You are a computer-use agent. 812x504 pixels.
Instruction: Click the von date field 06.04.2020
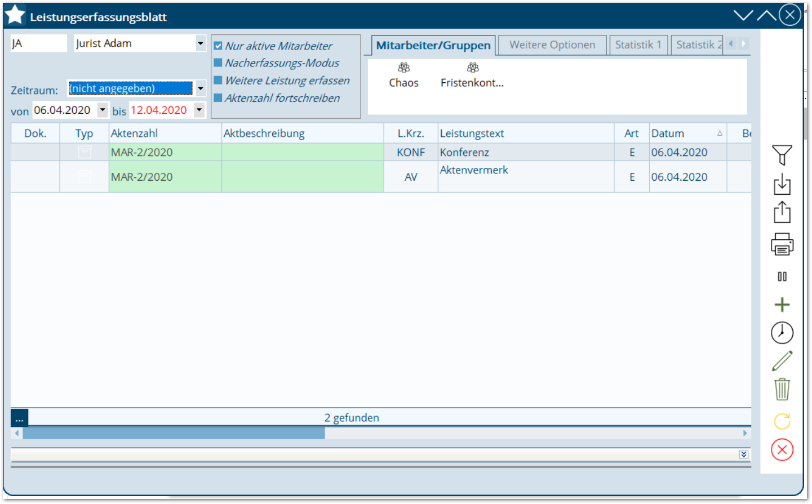[x=64, y=110]
